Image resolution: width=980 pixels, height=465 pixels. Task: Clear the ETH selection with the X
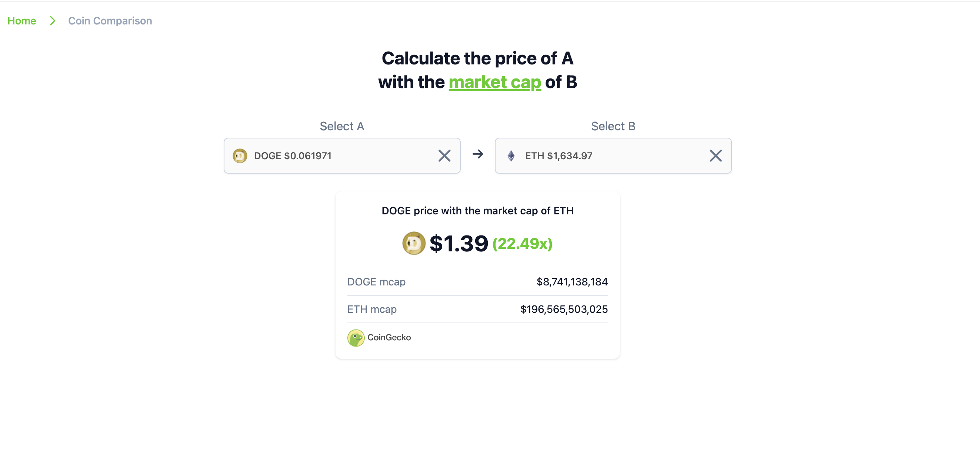[x=715, y=156]
